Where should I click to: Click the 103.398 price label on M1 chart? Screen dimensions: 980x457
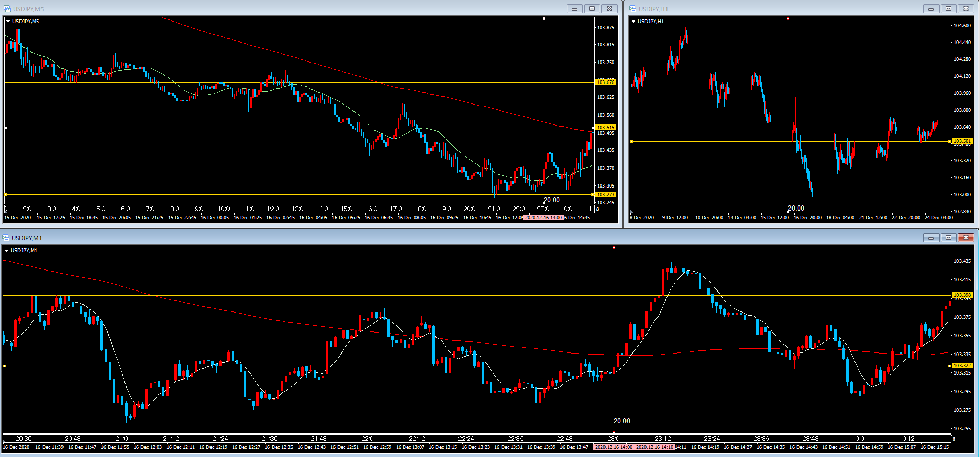(962, 295)
